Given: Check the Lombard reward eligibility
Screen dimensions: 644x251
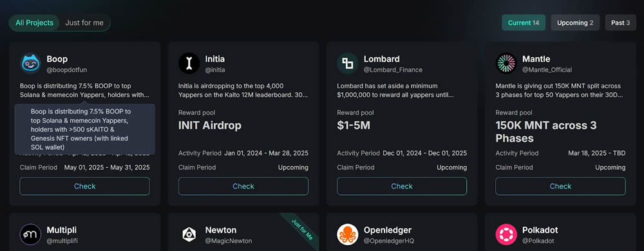Looking at the screenshot, I should 402,186.
